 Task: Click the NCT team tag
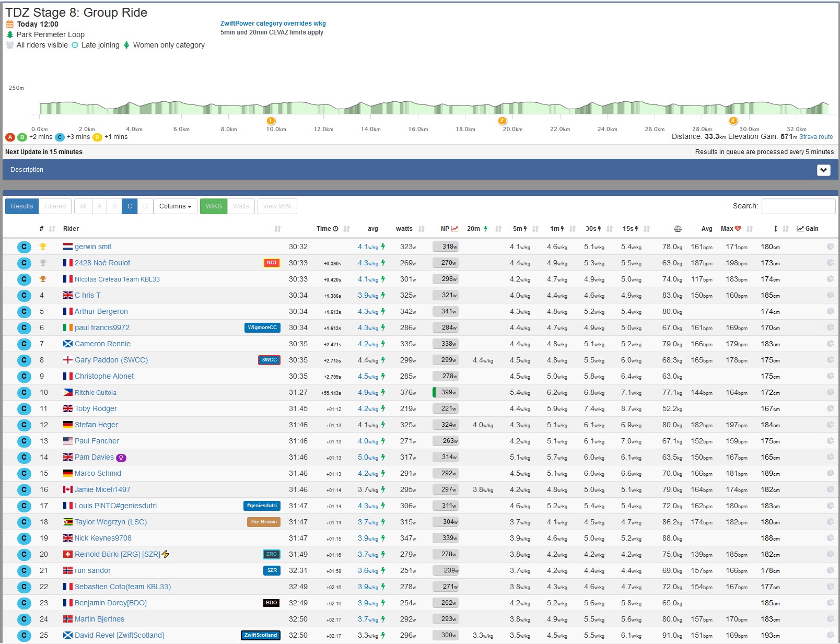coord(272,263)
